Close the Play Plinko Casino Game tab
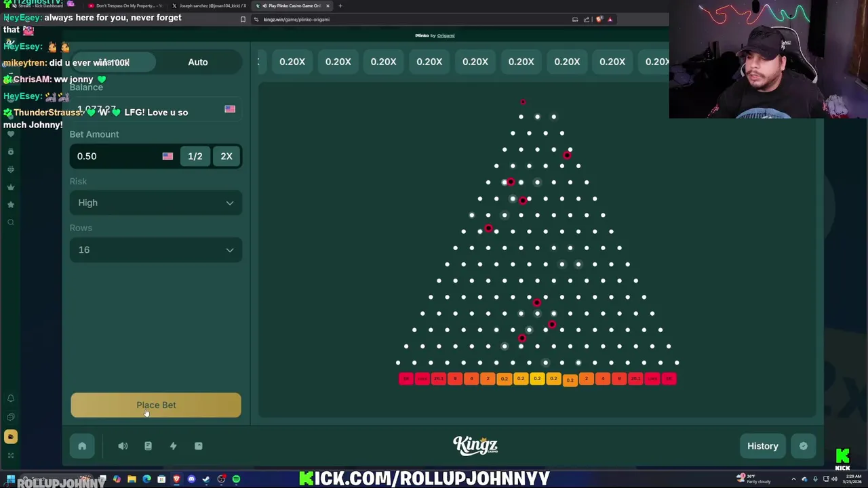The image size is (868, 488). (328, 5)
